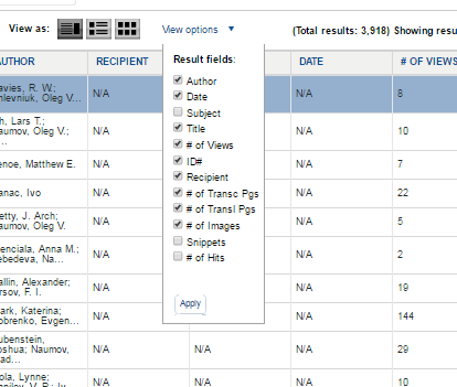Uncheck the Date result field

tap(178, 96)
